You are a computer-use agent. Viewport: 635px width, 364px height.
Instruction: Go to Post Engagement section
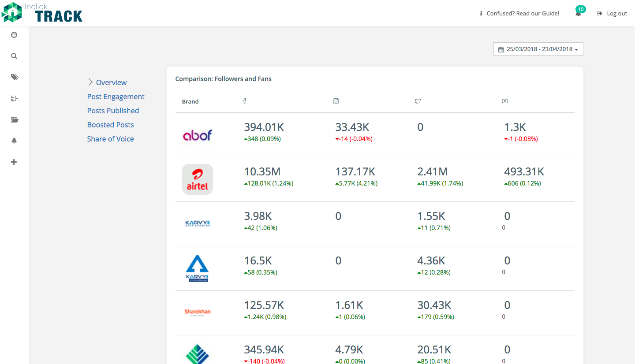[x=116, y=97]
